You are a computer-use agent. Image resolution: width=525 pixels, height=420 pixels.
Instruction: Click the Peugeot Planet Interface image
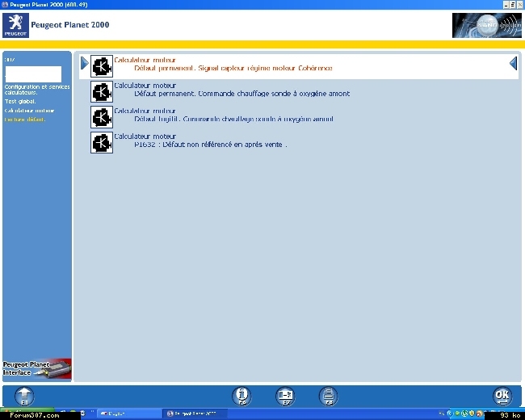37,369
